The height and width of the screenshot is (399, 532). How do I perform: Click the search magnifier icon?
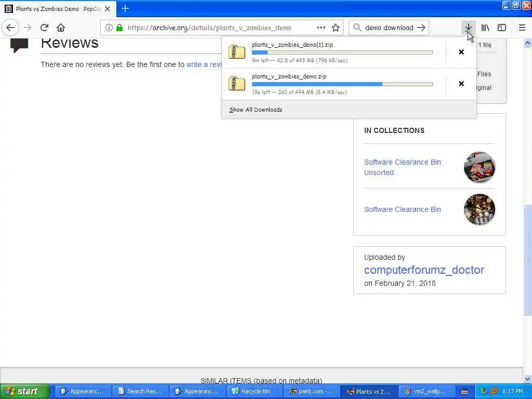[x=357, y=28]
